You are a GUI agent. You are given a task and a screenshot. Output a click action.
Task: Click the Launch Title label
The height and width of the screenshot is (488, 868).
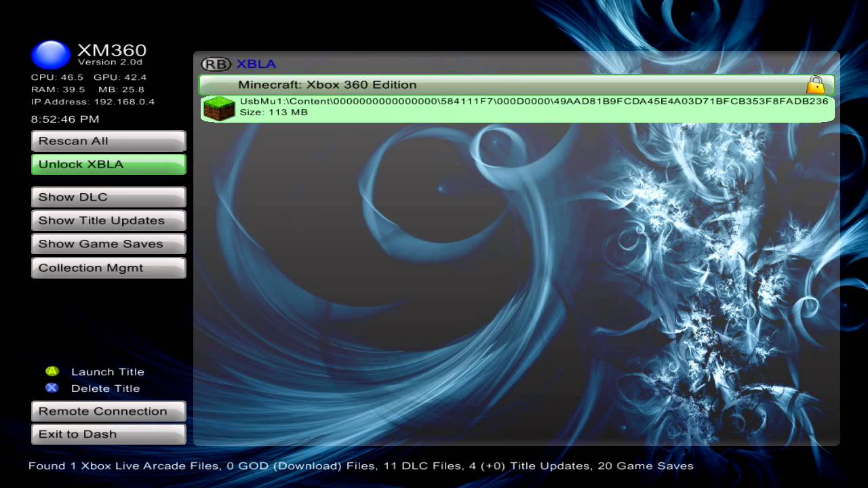[x=107, y=371]
